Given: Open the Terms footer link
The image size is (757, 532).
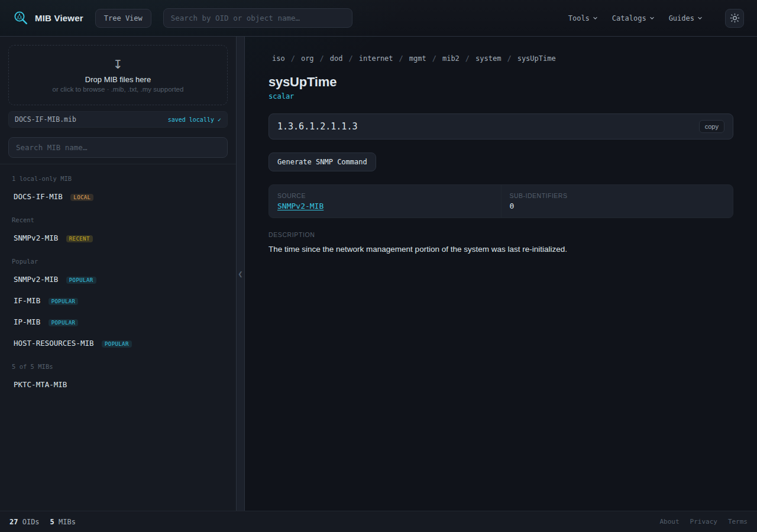Looking at the screenshot, I should [x=737, y=521].
